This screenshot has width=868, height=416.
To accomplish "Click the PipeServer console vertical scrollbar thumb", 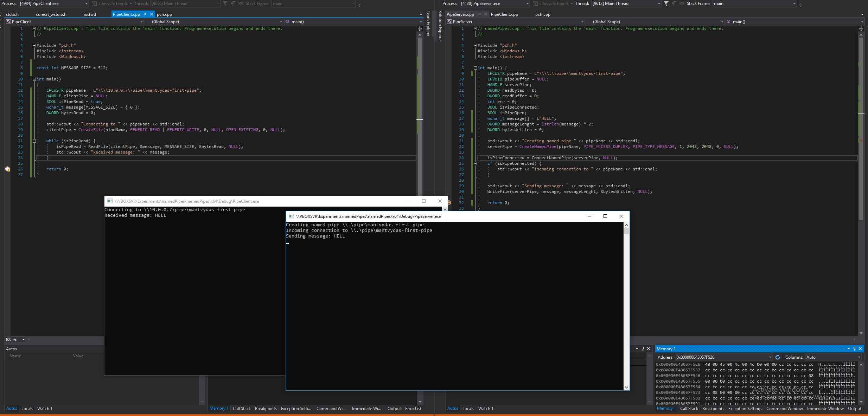I will [x=626, y=231].
